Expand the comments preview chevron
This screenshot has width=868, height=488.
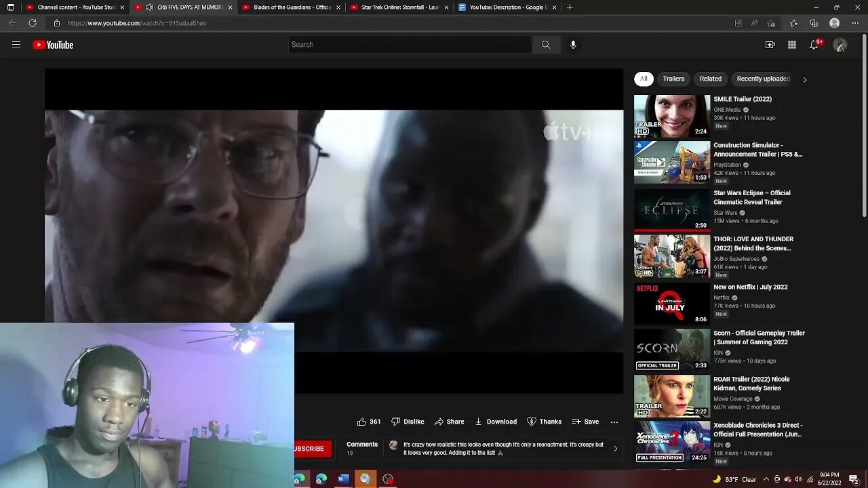(x=615, y=449)
